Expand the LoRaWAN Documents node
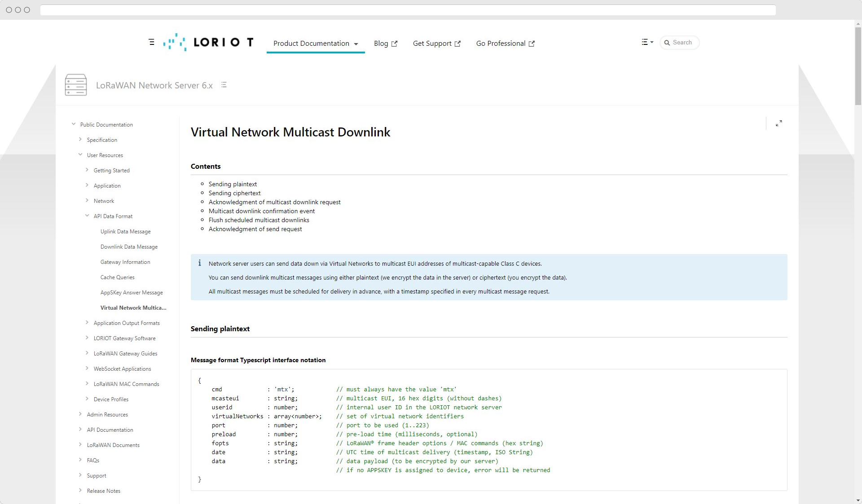 point(80,445)
